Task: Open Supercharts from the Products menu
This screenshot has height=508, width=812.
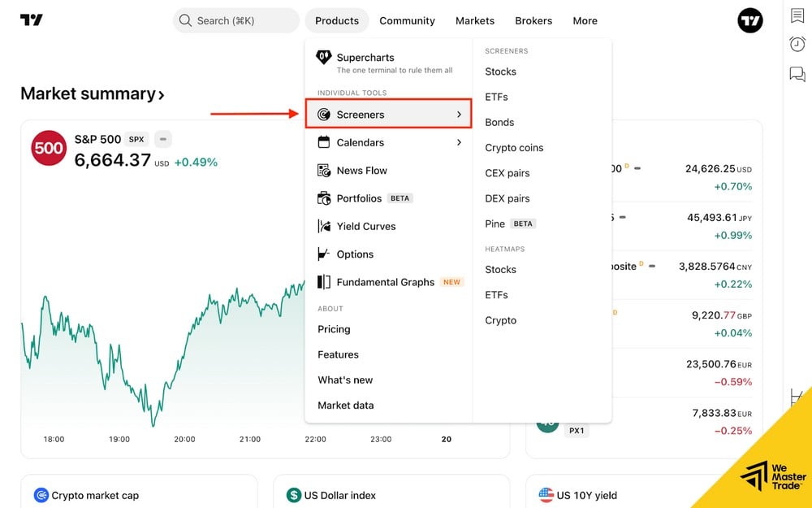Action: pos(367,58)
